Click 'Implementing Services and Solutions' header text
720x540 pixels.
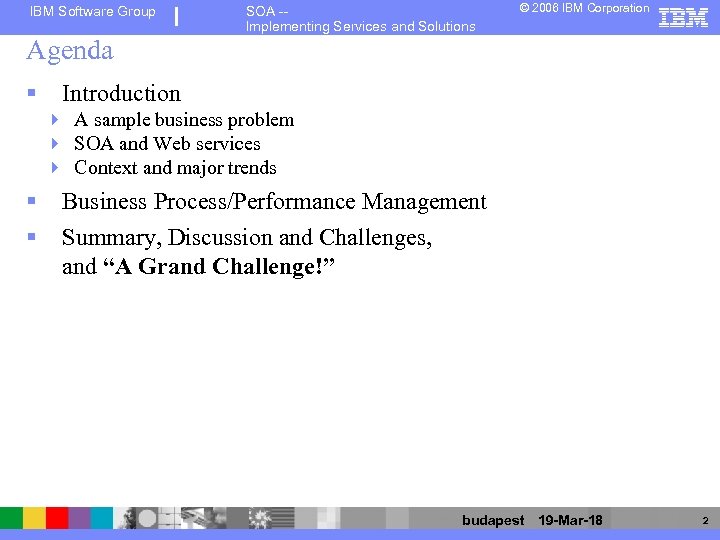(360, 27)
